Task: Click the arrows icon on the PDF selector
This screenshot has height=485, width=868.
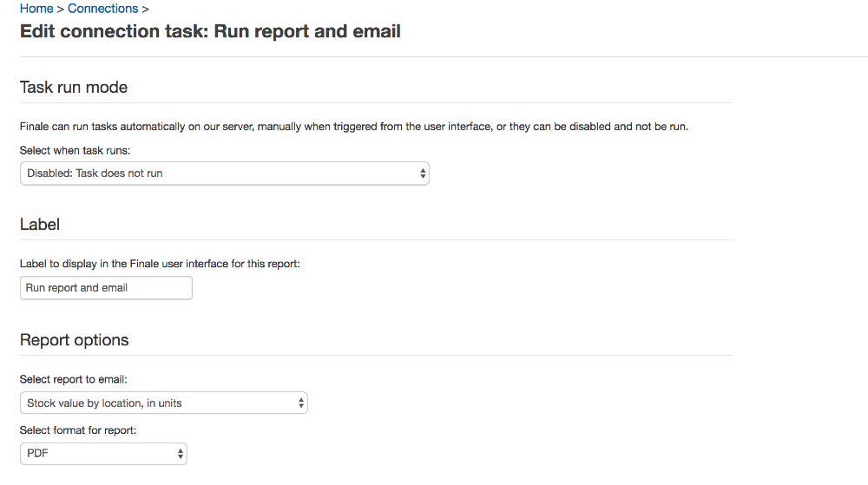Action: pyautogui.click(x=180, y=454)
